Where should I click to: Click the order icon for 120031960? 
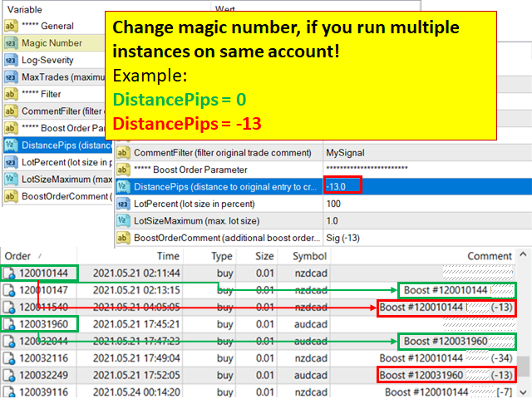coord(10,324)
